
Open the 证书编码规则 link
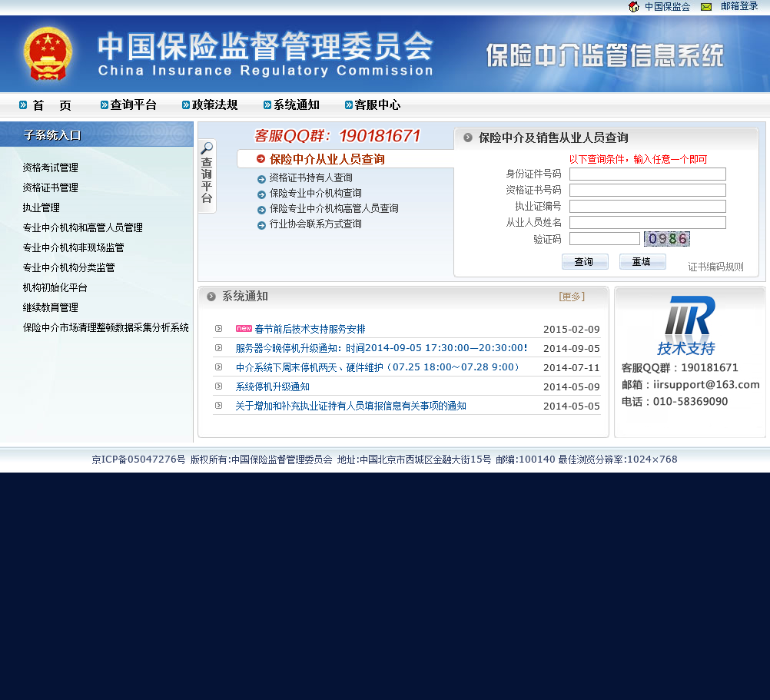tap(715, 267)
